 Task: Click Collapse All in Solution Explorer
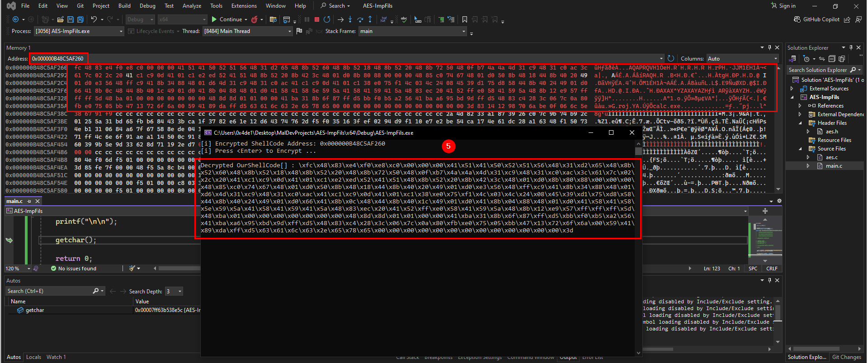pos(832,59)
